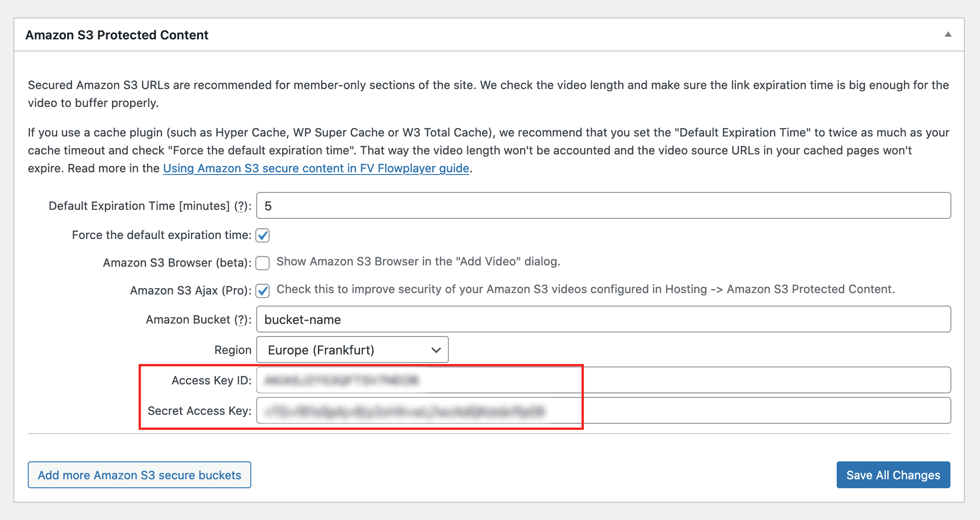Click the help (?) next to Default Expiration Time

(241, 206)
